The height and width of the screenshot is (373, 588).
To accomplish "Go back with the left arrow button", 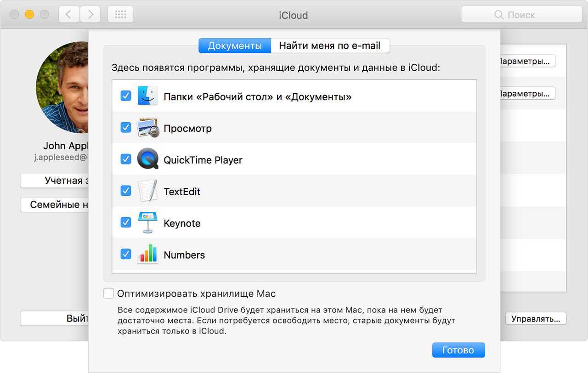I will pos(69,15).
